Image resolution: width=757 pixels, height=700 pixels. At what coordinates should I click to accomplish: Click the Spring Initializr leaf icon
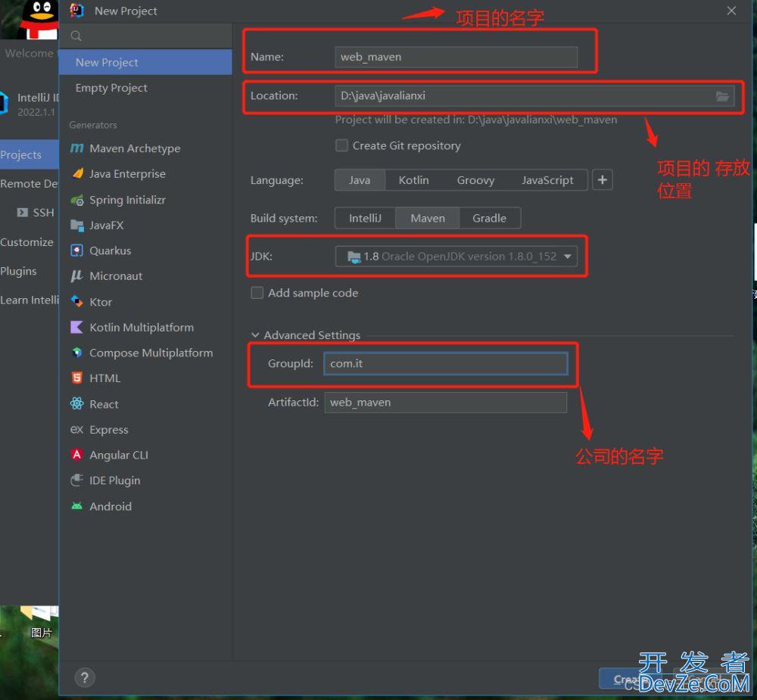pos(77,200)
